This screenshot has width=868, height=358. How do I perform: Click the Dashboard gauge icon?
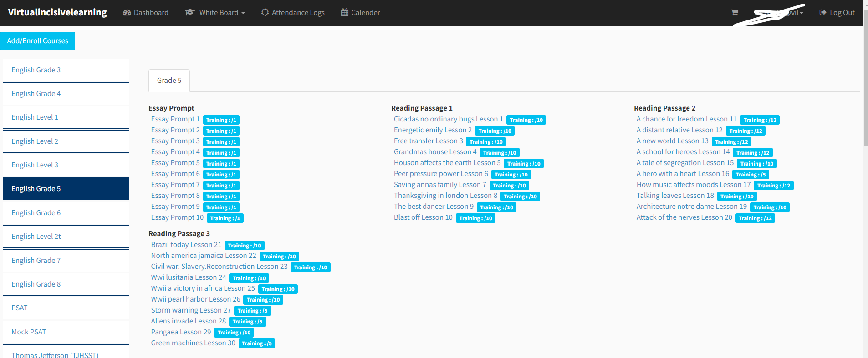[x=127, y=13]
